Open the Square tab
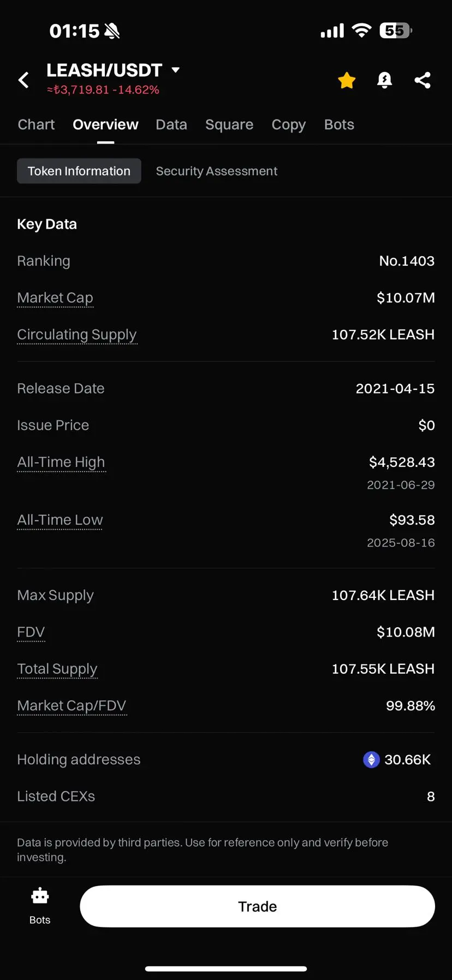The image size is (452, 980). click(x=229, y=124)
